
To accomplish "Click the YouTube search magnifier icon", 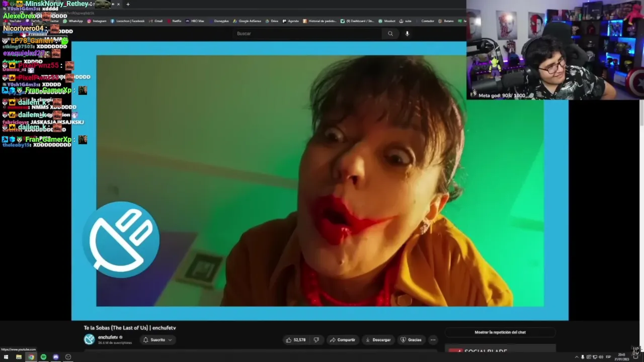I will click(390, 34).
